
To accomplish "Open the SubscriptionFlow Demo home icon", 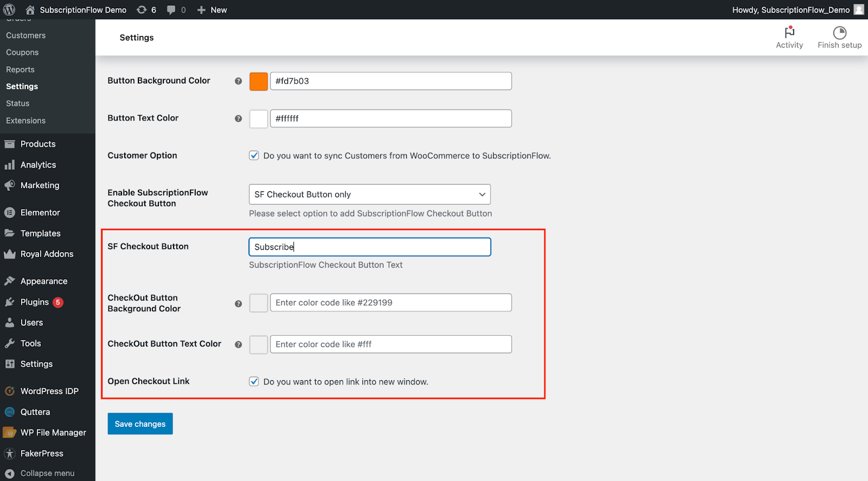I will tap(30, 10).
